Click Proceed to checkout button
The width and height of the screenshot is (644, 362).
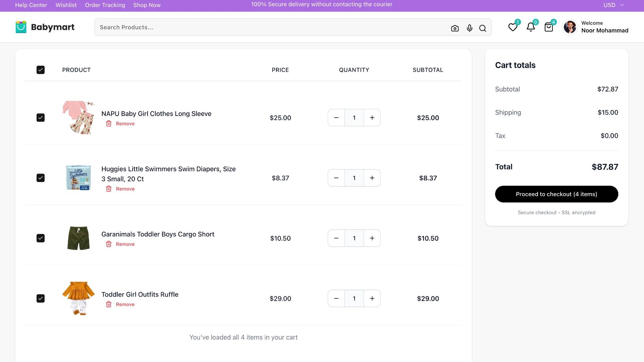[x=556, y=194]
